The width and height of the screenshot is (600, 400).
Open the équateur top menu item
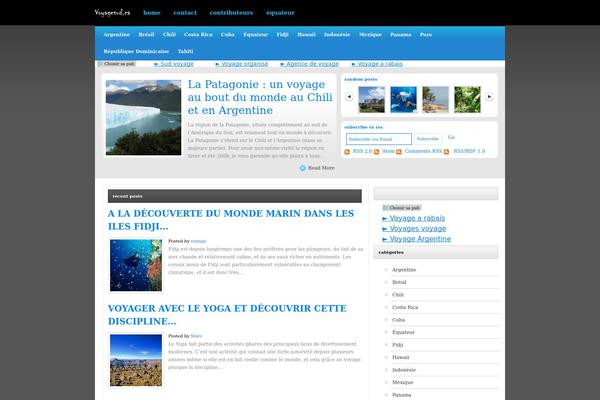280,13
